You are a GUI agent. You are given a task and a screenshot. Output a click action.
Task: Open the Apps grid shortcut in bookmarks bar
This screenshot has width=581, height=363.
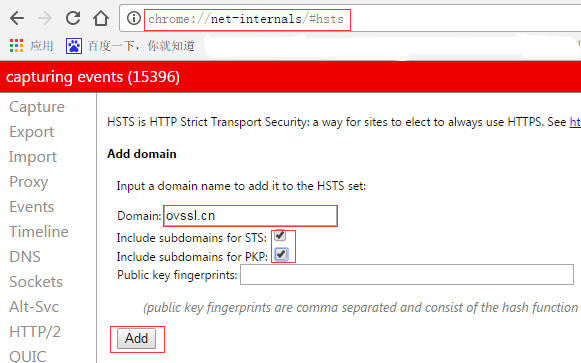[16, 46]
